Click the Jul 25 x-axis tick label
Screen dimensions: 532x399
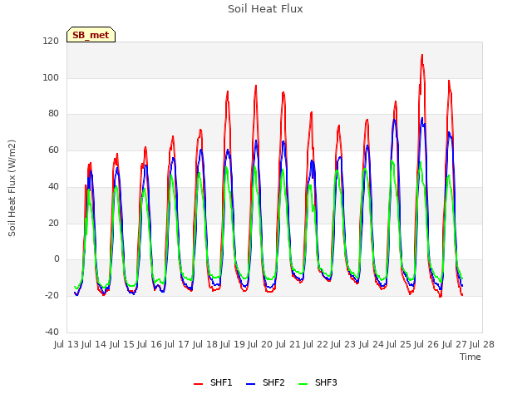[x=399, y=344]
